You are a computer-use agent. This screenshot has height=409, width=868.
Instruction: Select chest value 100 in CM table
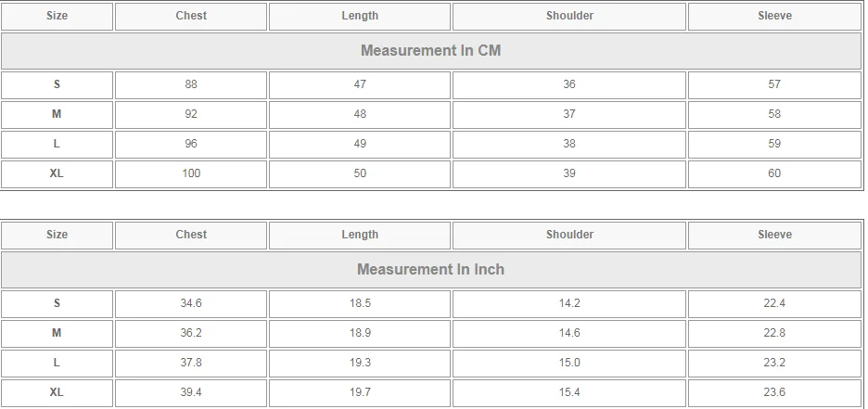click(x=191, y=173)
